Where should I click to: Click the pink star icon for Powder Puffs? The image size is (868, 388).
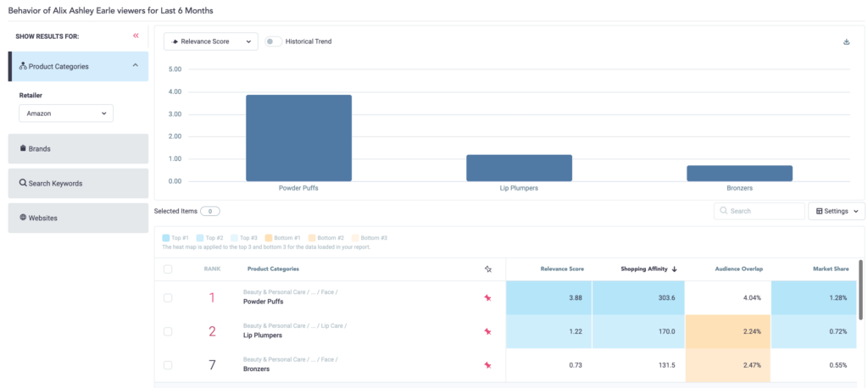point(487,297)
